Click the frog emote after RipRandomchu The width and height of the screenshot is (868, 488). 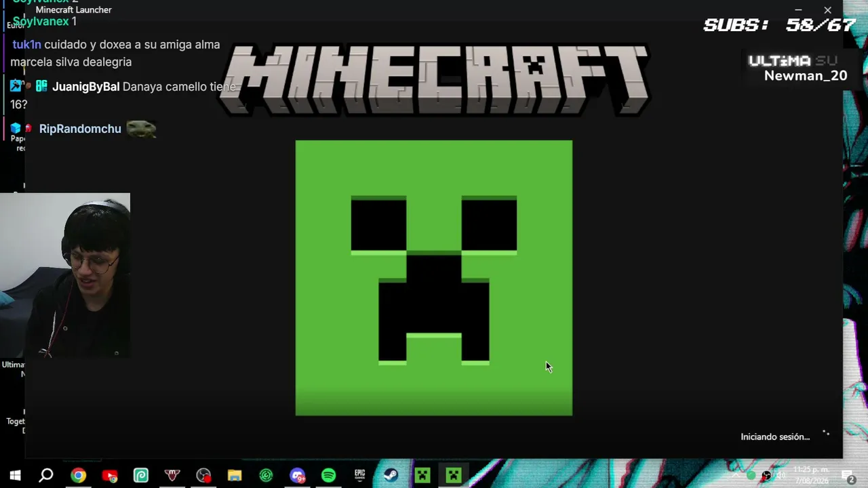tap(141, 129)
